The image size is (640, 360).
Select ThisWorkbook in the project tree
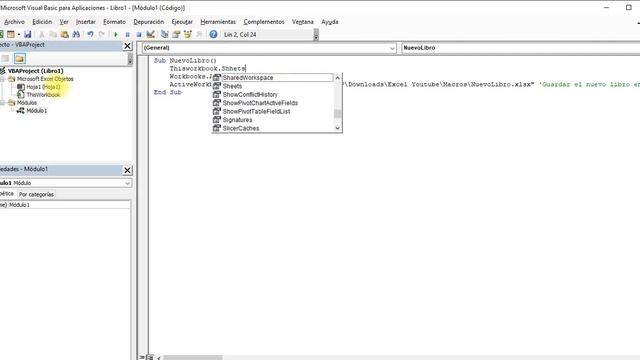coord(43,95)
